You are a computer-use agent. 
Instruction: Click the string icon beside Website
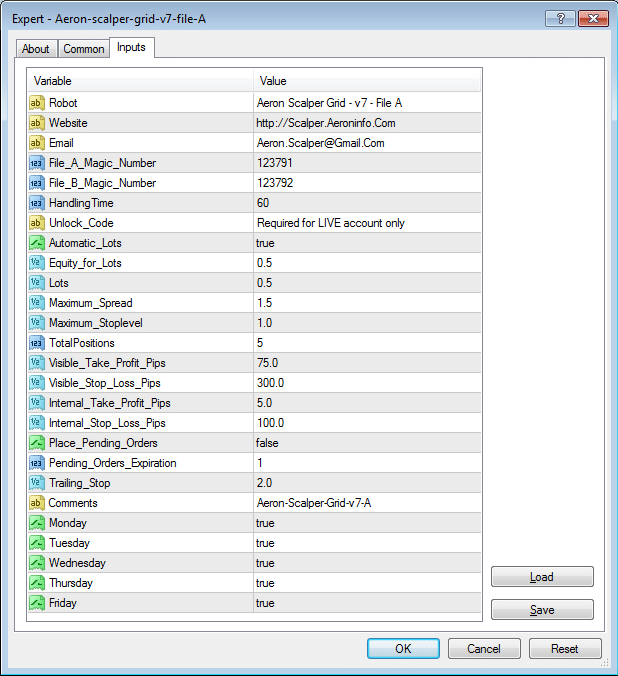[x=37, y=123]
